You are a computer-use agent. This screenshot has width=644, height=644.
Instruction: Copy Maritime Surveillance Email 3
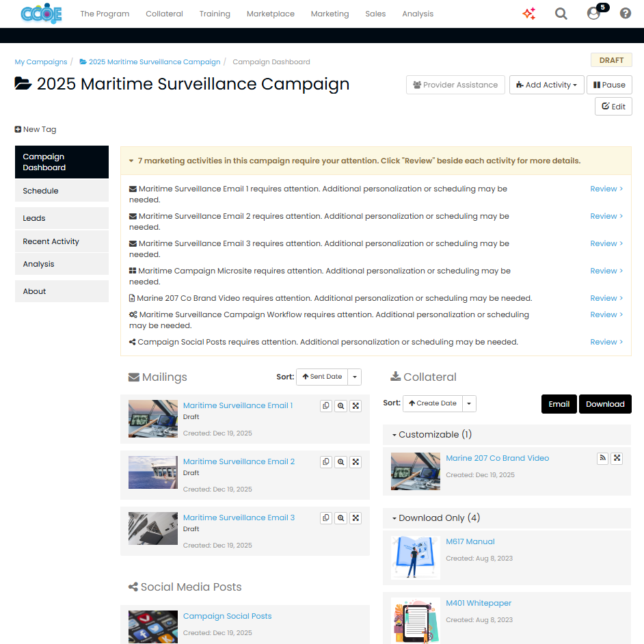coord(326,518)
